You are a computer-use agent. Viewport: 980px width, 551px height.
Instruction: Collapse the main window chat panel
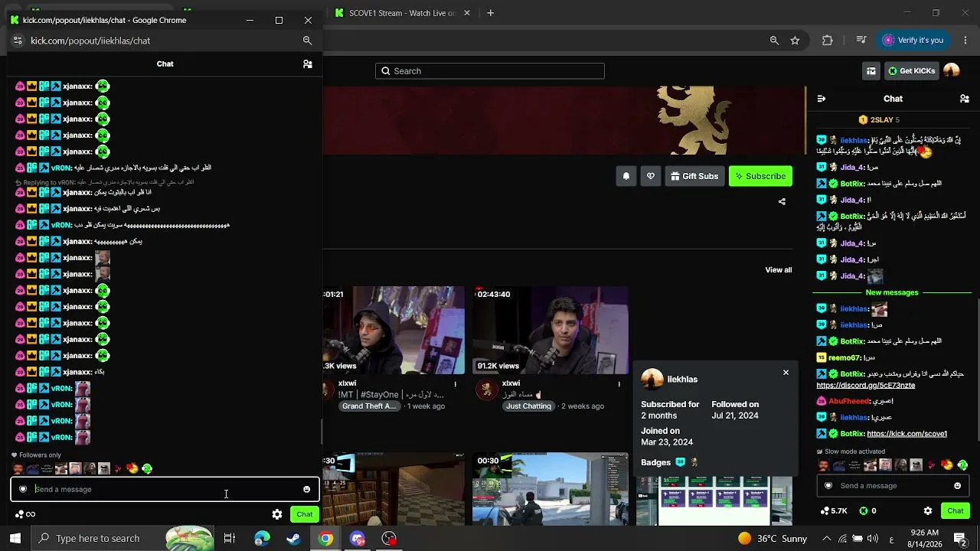[x=822, y=99]
